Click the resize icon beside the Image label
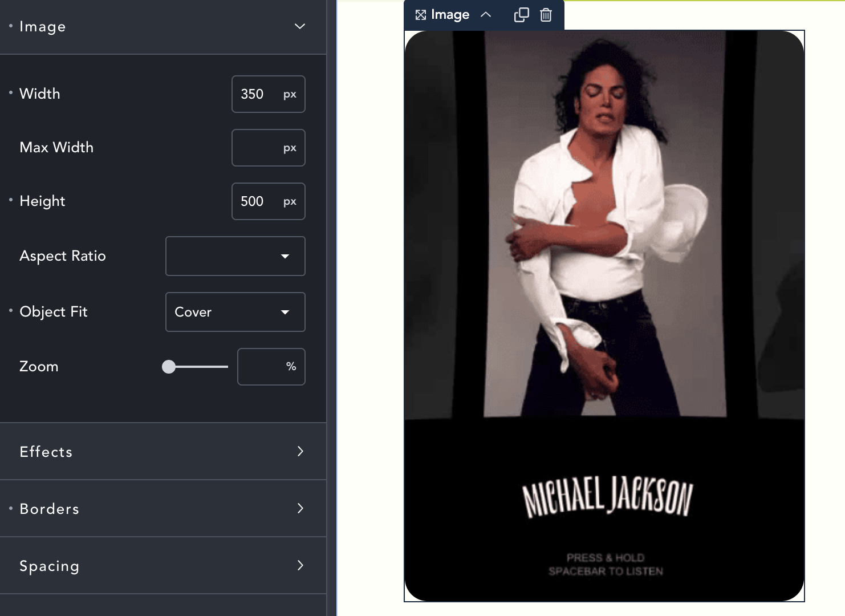845x616 pixels. (x=420, y=15)
